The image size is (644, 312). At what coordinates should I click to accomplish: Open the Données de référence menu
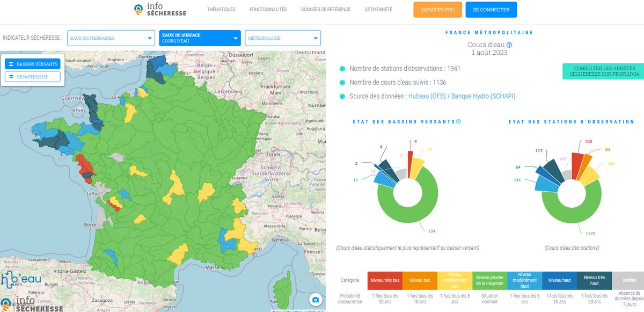[x=326, y=10]
